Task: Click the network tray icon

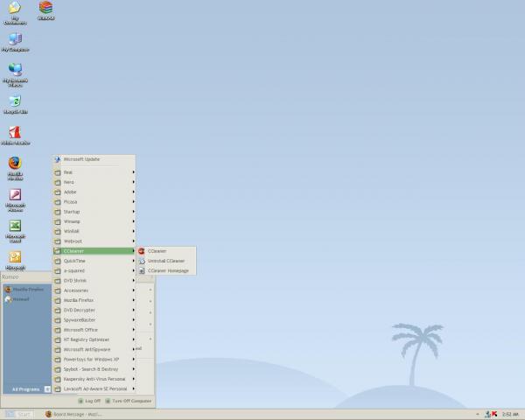Action: tap(488, 414)
